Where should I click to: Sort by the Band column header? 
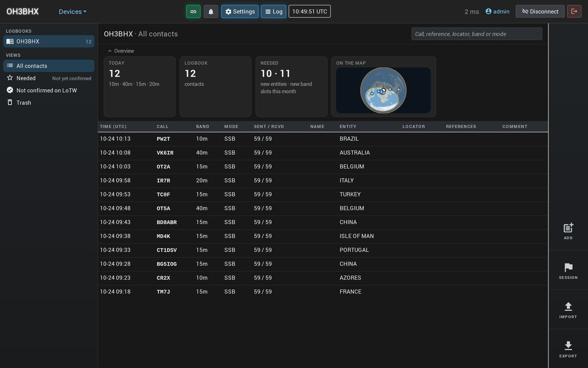(x=203, y=127)
